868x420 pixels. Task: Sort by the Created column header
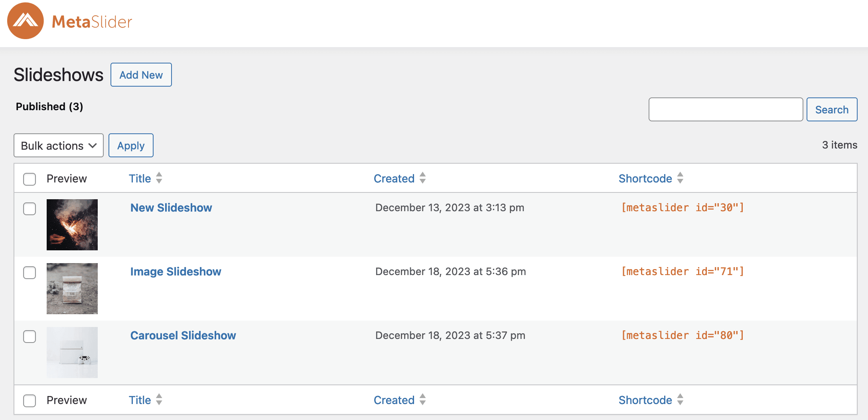coord(394,178)
